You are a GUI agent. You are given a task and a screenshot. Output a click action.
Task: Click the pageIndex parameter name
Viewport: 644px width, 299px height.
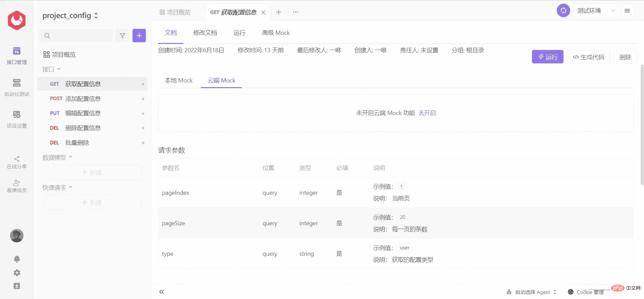point(175,193)
